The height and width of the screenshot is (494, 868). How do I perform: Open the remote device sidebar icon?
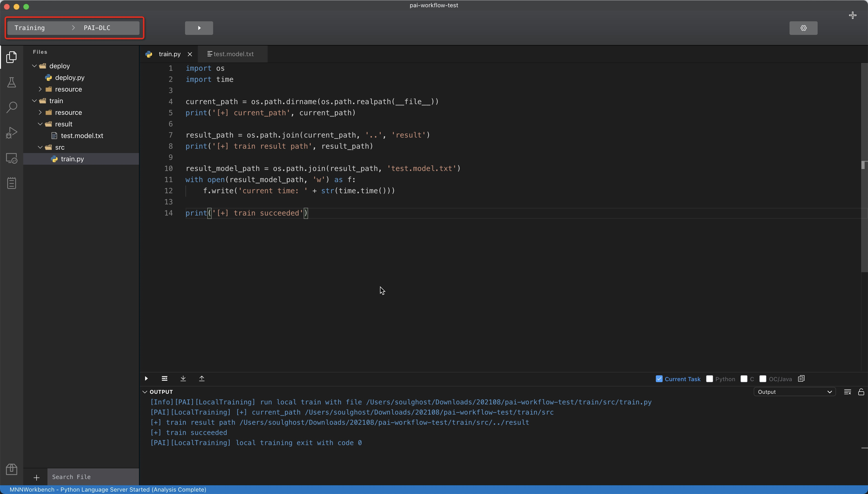pyautogui.click(x=12, y=158)
